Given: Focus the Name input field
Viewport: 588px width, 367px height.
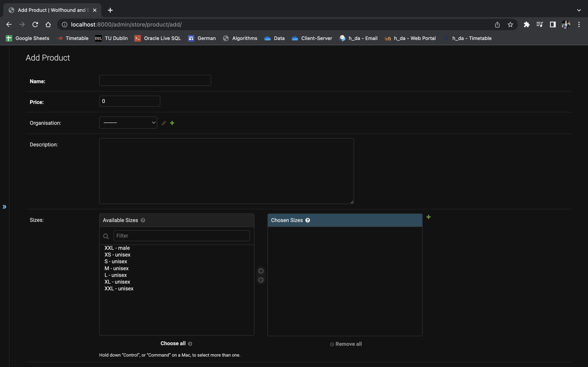Looking at the screenshot, I should 155,80.
